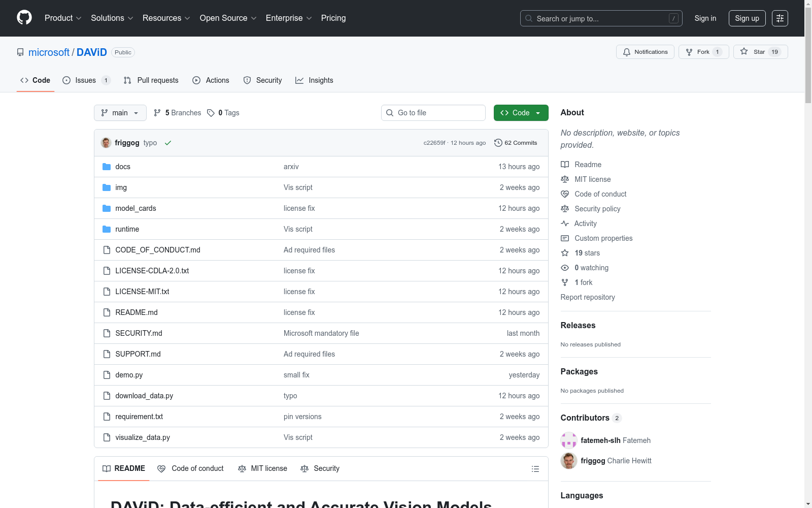Click the tag icon beside 0 Tags
Viewport: 812px width, 508px height.
coord(211,113)
